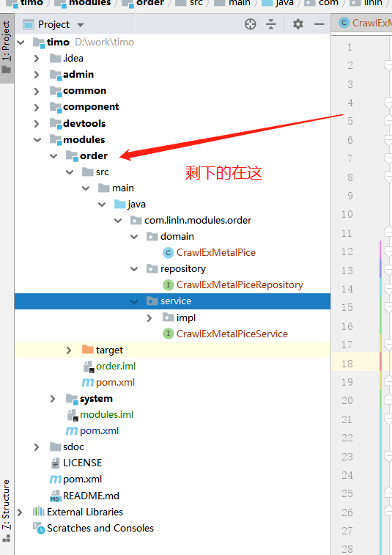Click the Locate/Select Opened File crosshair icon

(x=250, y=24)
